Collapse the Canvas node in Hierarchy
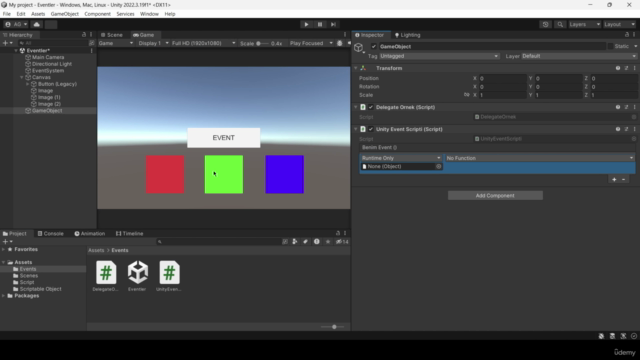The image size is (640, 360). click(22, 77)
